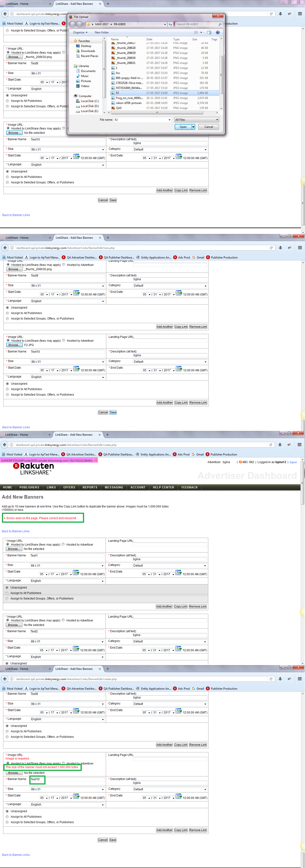Click the file list vertical scrollbar in dialog
The image size is (305, 868).
221,74
